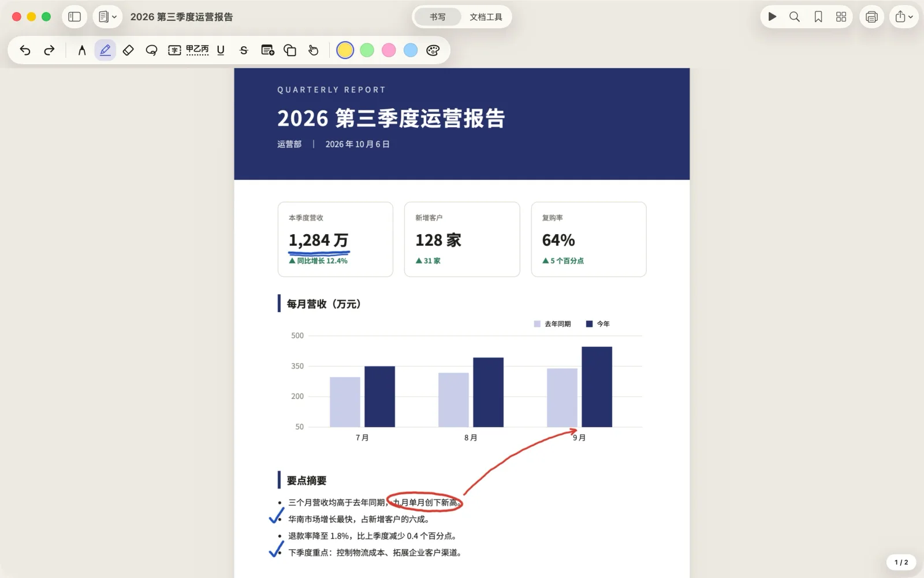The image size is (924, 578).
Task: Click the 华南市场增长最快 bullet line
Action: (x=359, y=519)
